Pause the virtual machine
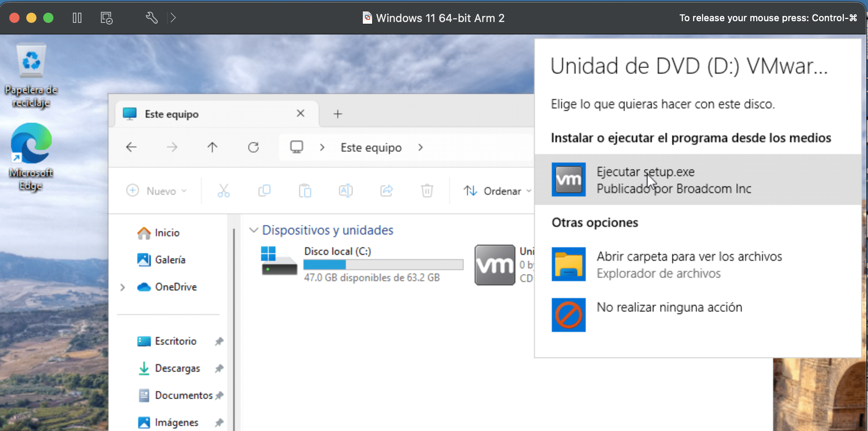The image size is (868, 431). pos(77,18)
